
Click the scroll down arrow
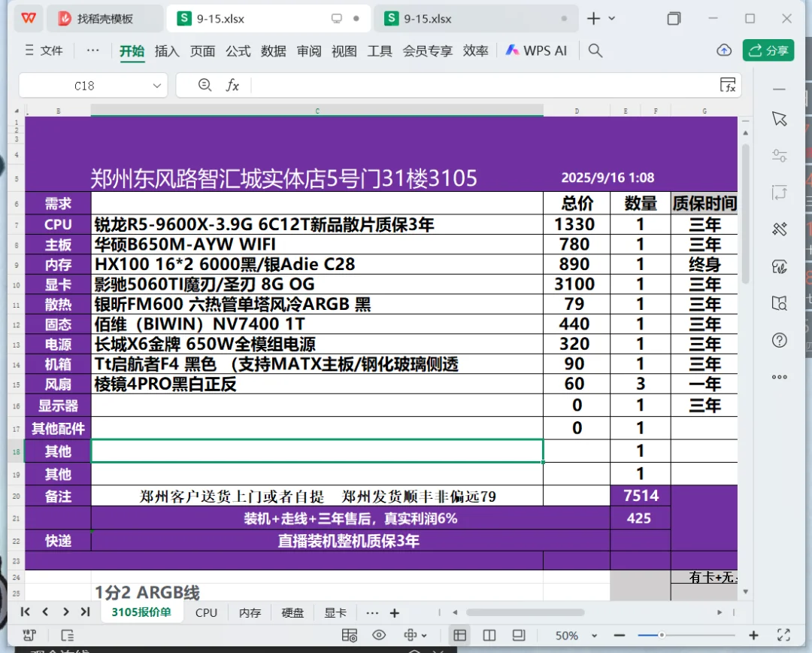click(746, 591)
